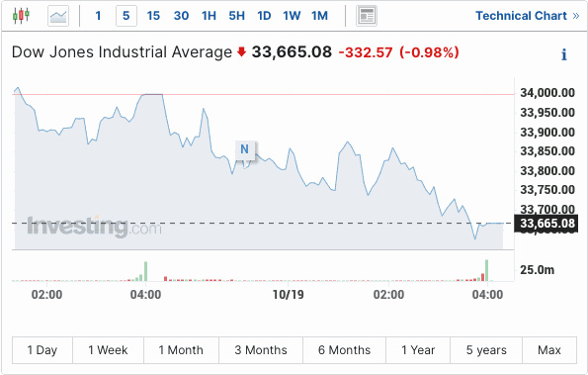Click the 10/19 date label

pyautogui.click(x=288, y=294)
